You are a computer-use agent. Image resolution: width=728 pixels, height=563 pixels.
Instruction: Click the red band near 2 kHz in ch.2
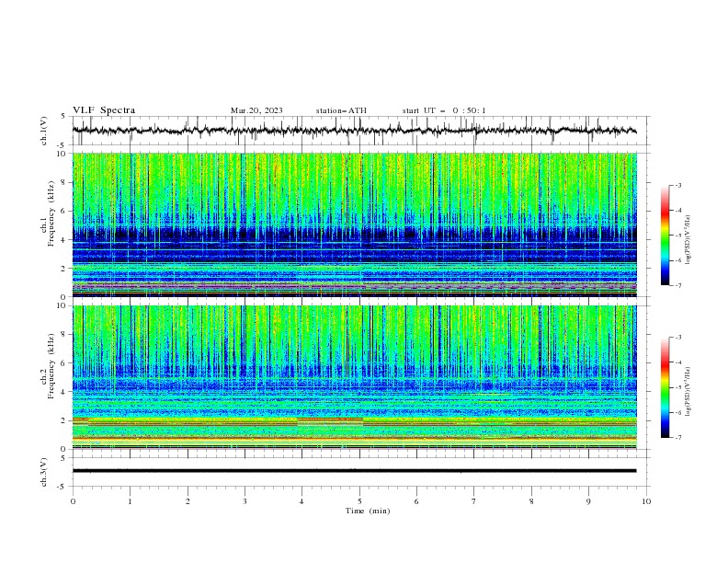[330, 419]
